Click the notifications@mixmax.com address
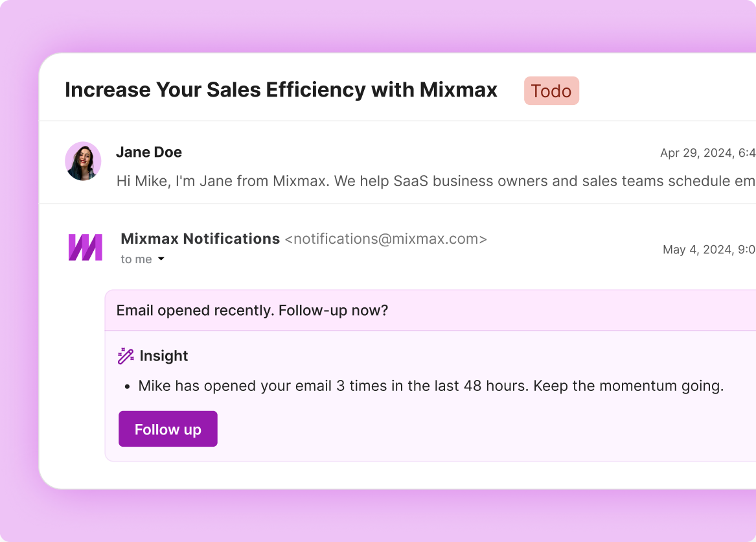 pyautogui.click(x=385, y=239)
